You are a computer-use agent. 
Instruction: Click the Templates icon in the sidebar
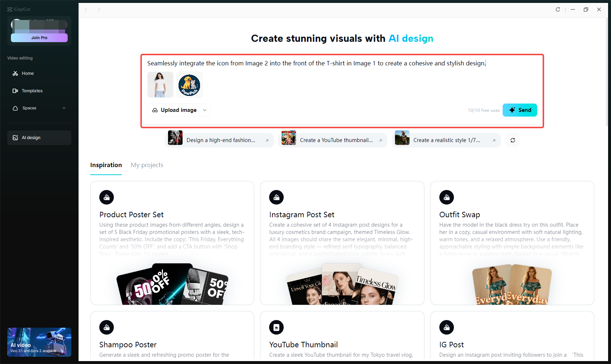click(15, 91)
